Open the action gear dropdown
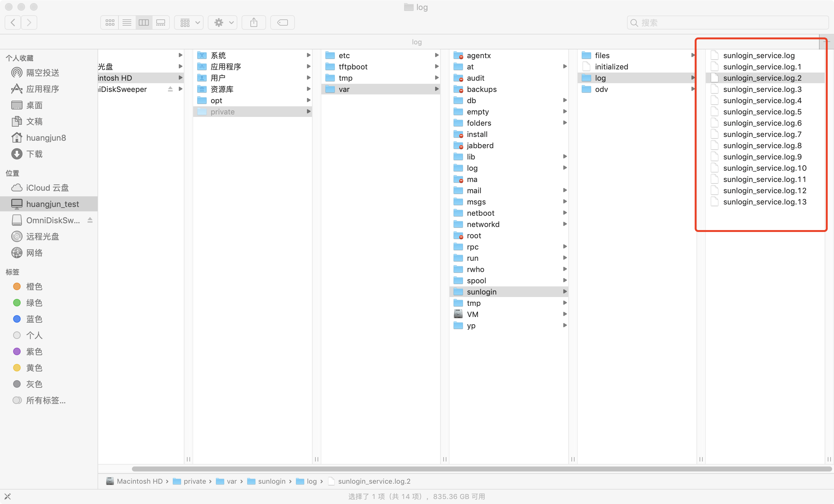 (222, 22)
